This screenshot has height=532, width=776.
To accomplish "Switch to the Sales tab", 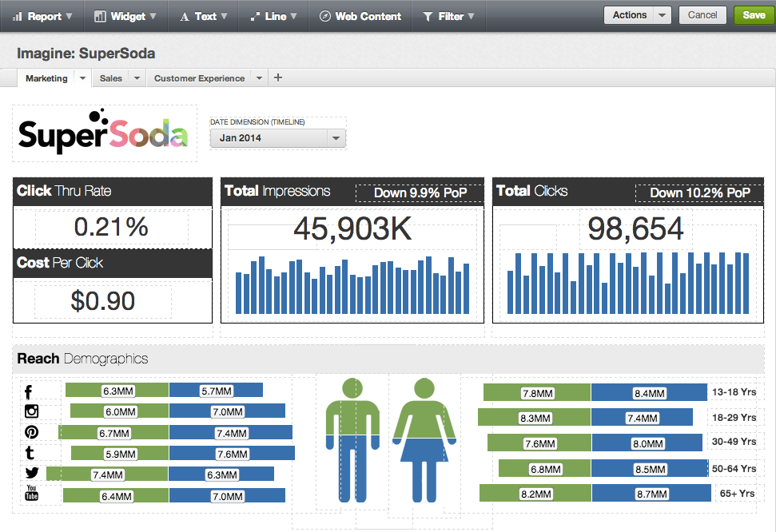I will click(x=111, y=78).
